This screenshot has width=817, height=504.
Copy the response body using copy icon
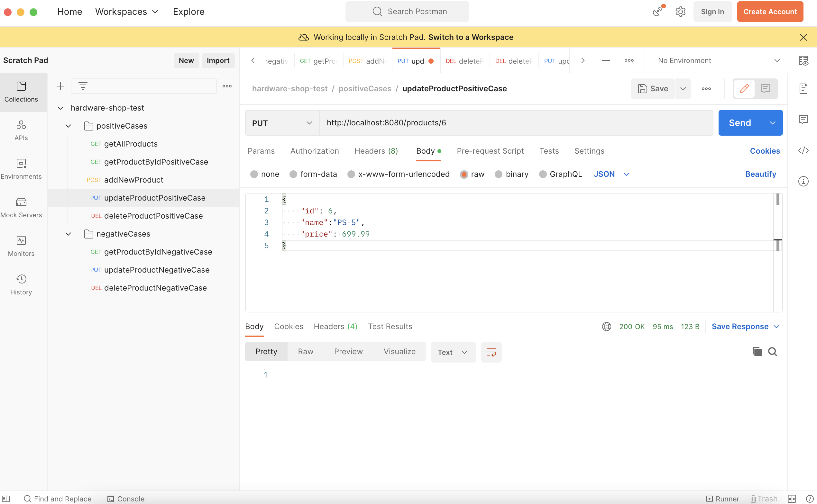(x=757, y=352)
